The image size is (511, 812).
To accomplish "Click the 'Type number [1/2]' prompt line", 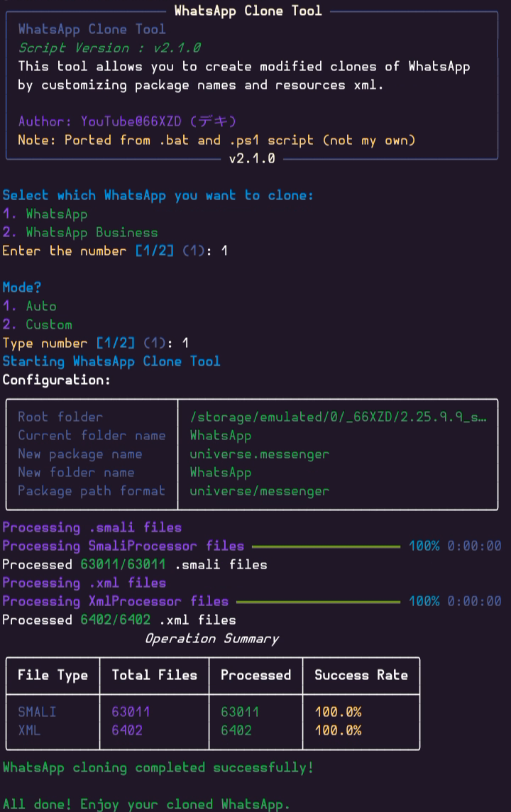I will coord(96,343).
